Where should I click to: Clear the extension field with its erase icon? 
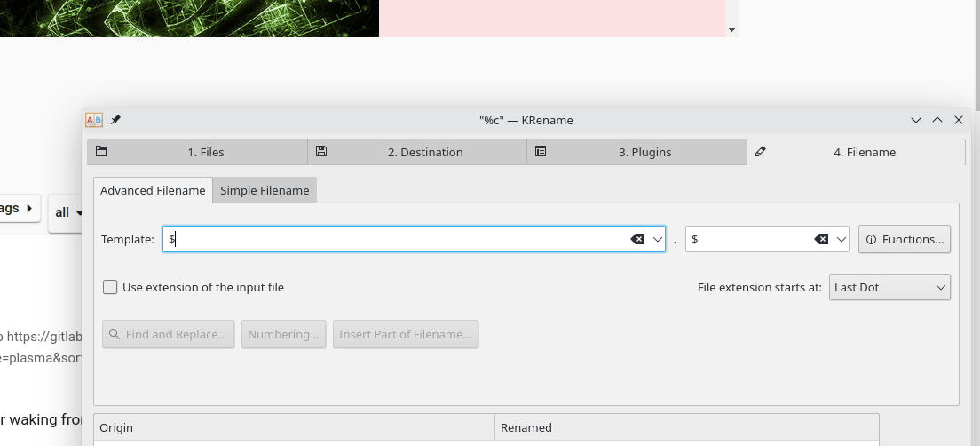pos(821,239)
